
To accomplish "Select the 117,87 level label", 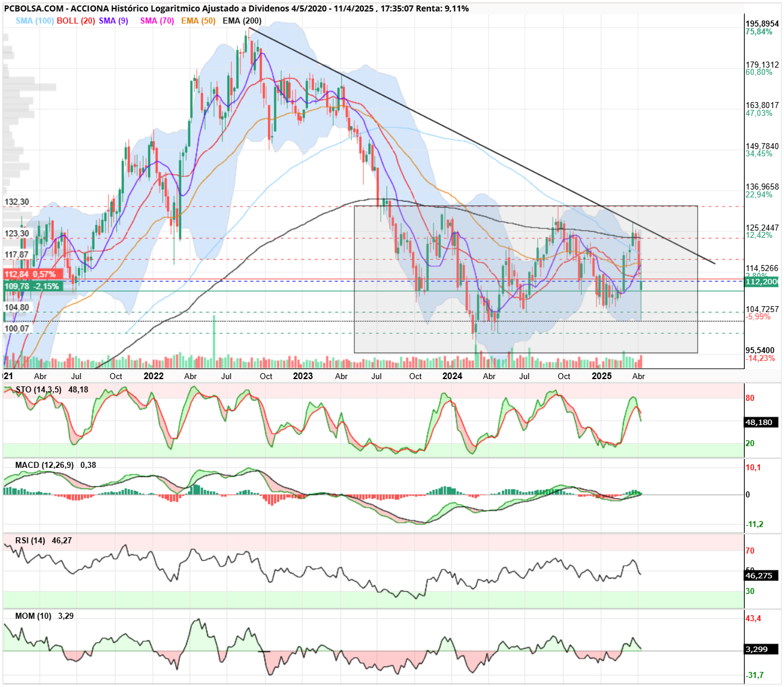I will pos(17,254).
